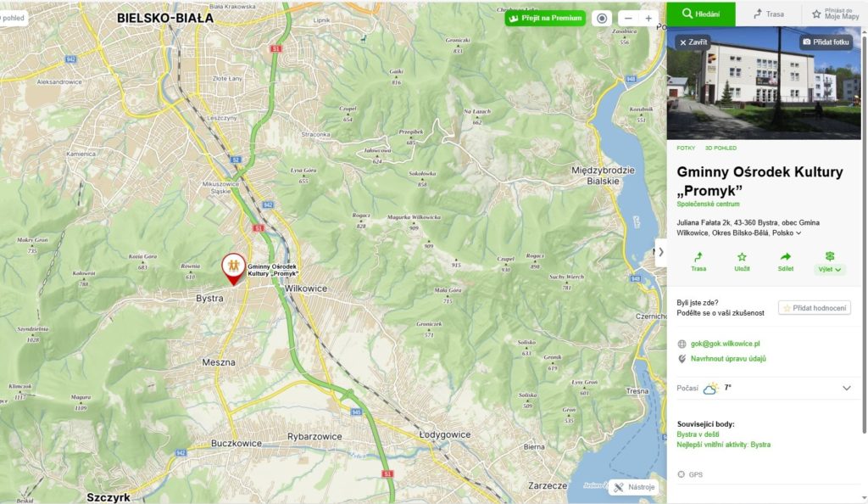This screenshot has height=504, width=868.
Task: Center map on my location
Action: pyautogui.click(x=602, y=19)
